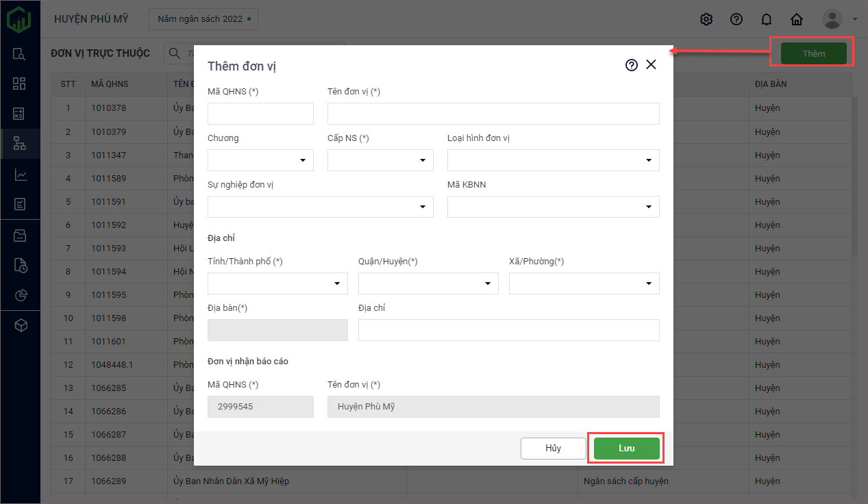Screen dimensions: 868x504
Task: Expand the Loại hình đơn vị dropdown
Action: pos(553,160)
